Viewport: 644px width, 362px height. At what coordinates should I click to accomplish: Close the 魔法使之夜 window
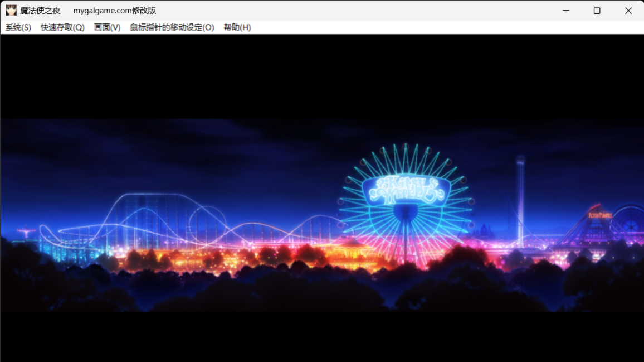628,10
